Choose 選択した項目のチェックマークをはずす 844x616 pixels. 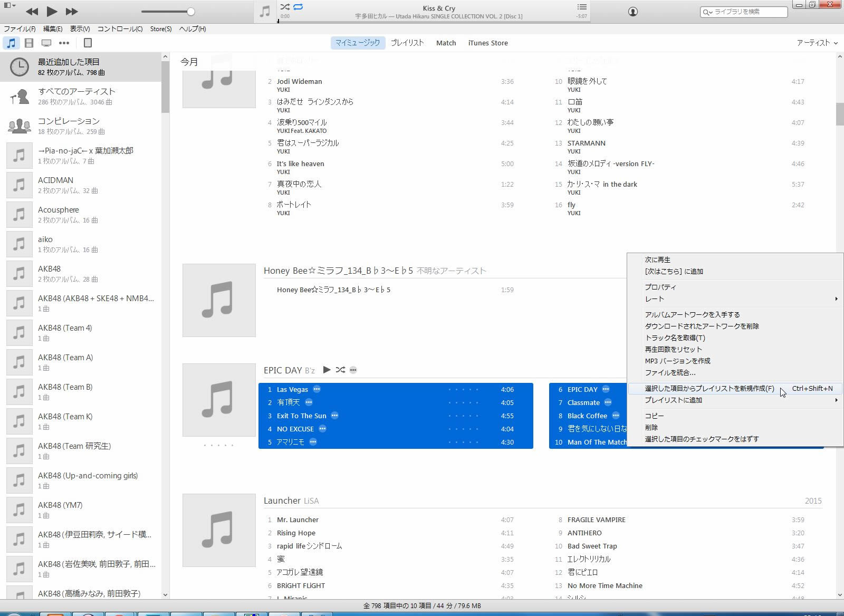pyautogui.click(x=735, y=439)
